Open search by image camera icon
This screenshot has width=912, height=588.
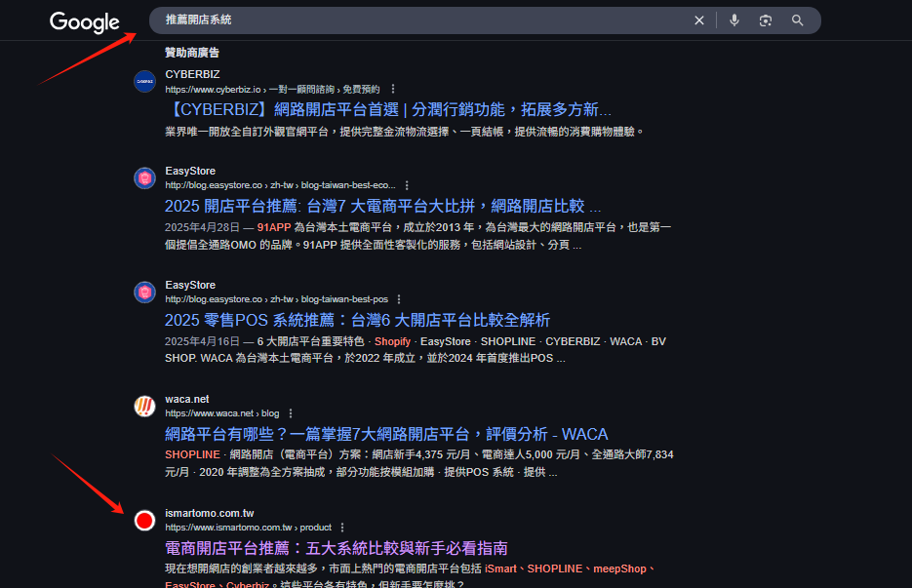(x=766, y=20)
